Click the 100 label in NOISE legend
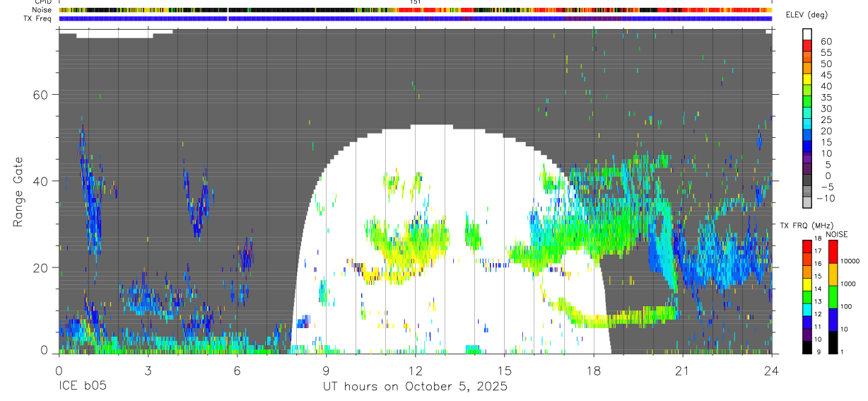 point(848,306)
